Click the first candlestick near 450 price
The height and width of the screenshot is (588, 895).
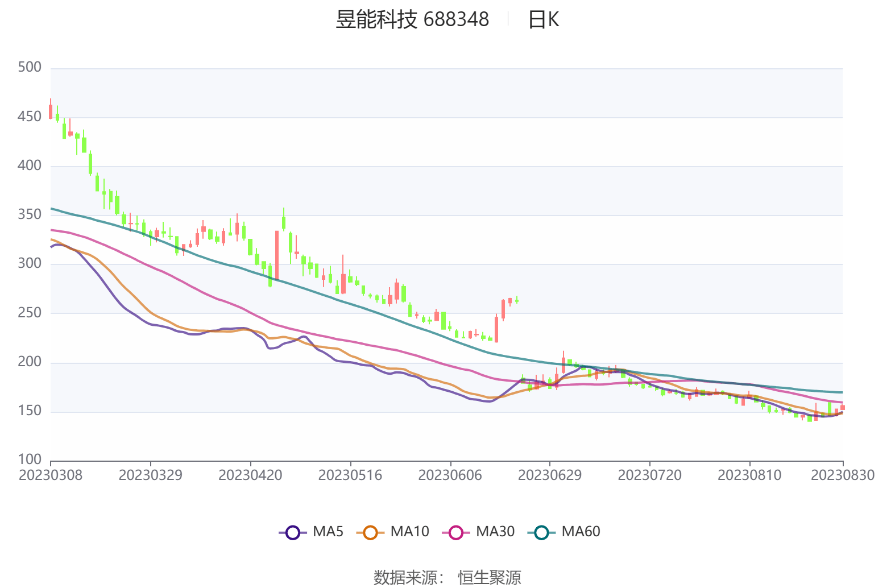point(51,111)
